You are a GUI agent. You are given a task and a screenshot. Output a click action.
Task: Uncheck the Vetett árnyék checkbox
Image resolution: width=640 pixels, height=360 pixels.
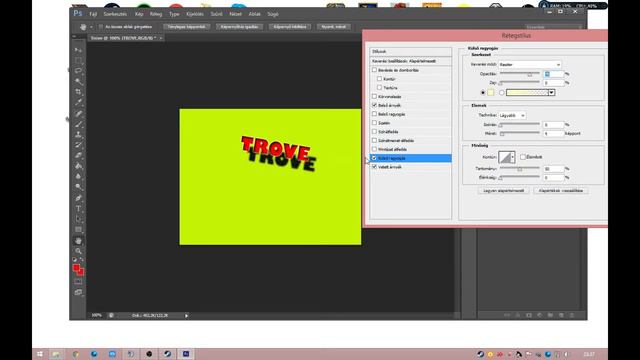(374, 167)
